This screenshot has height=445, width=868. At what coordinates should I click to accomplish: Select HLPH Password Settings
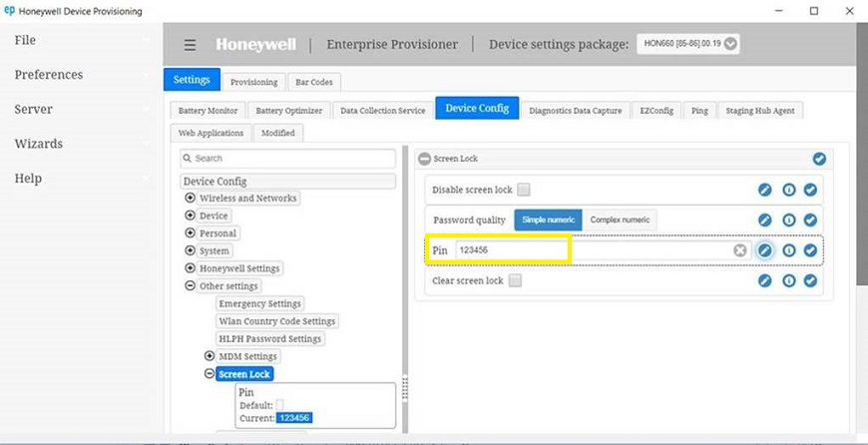(269, 338)
